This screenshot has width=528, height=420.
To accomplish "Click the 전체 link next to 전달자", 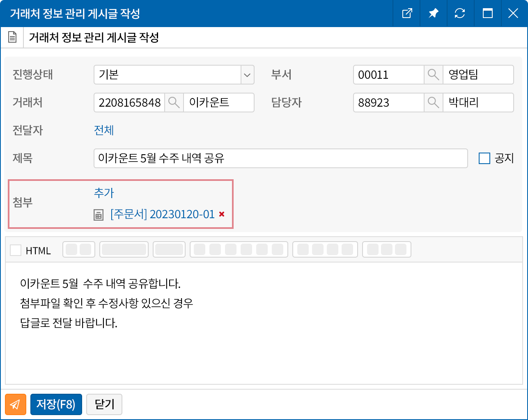I will pyautogui.click(x=104, y=130).
